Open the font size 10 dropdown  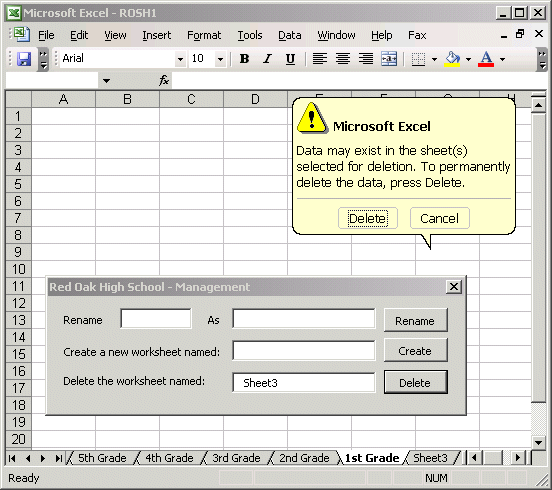click(220, 59)
